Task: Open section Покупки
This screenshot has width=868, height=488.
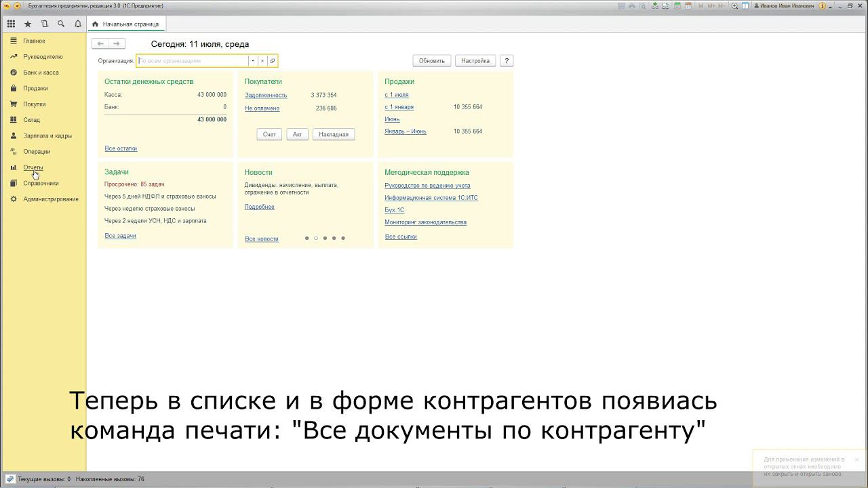Action: click(x=35, y=104)
